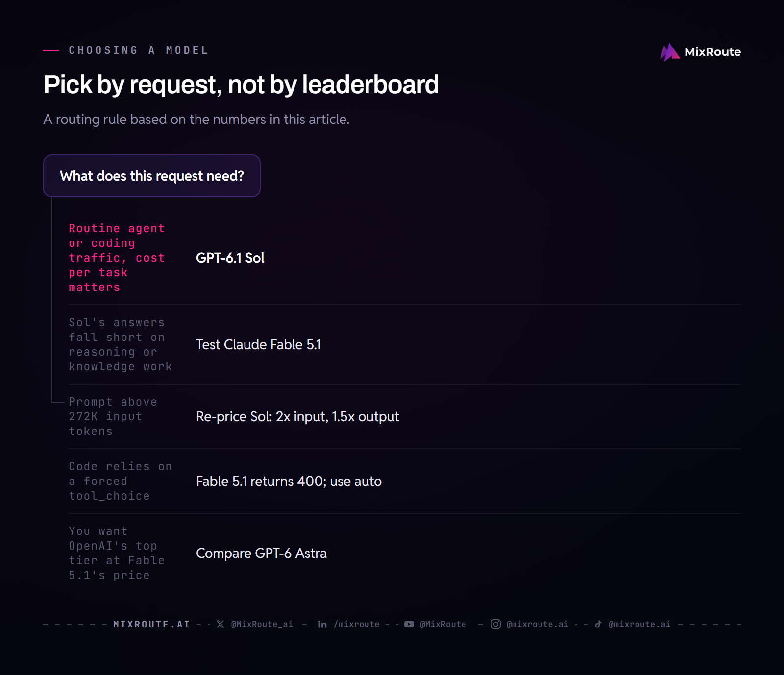Click the 'Pick by request' headline
The width and height of the screenshot is (784, 675).
241,84
